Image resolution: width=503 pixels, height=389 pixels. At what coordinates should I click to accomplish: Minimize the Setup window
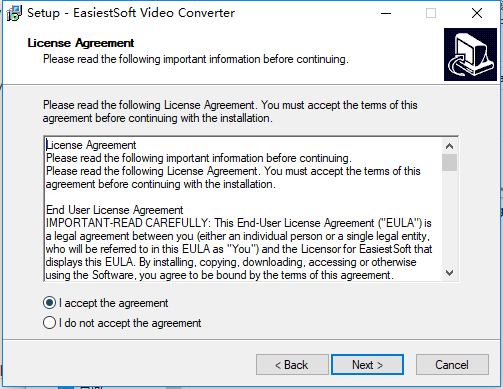386,13
